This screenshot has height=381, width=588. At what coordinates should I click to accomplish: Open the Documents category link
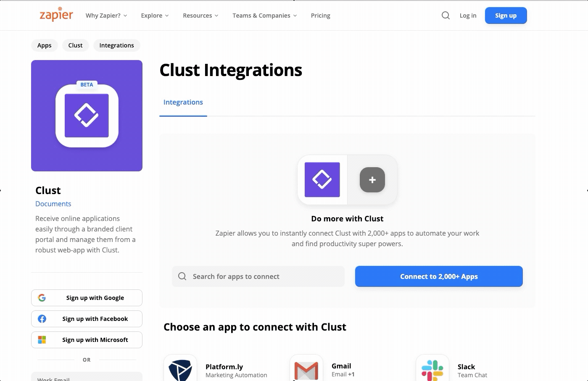click(53, 204)
